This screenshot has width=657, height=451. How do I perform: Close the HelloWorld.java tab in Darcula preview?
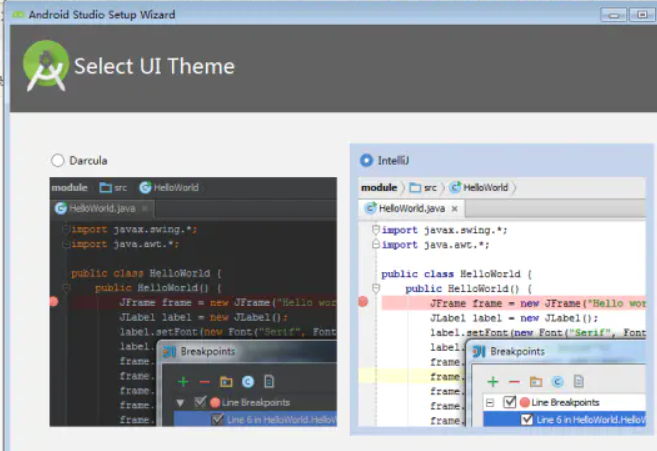point(145,208)
